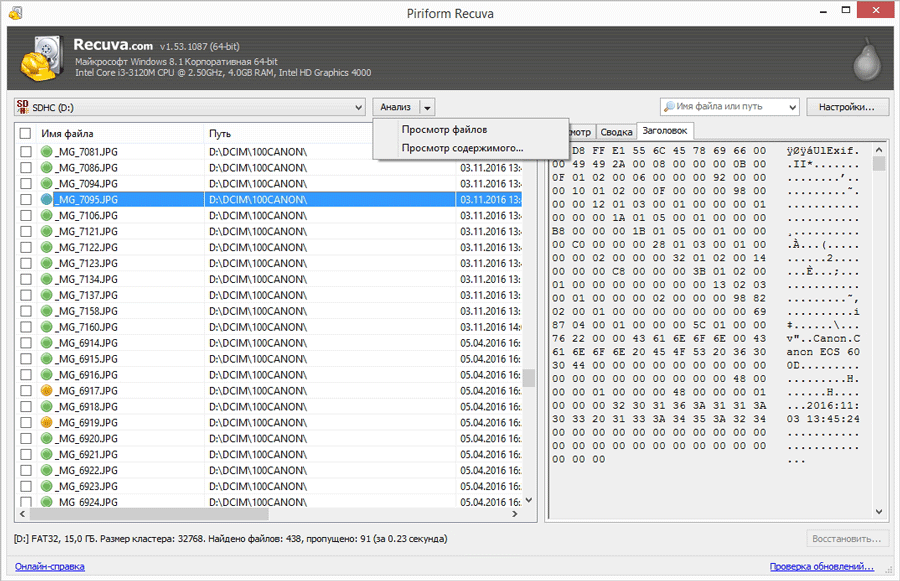Click the search magnifier icon in filter box
Screen dimensions: 900x581
tap(668, 107)
